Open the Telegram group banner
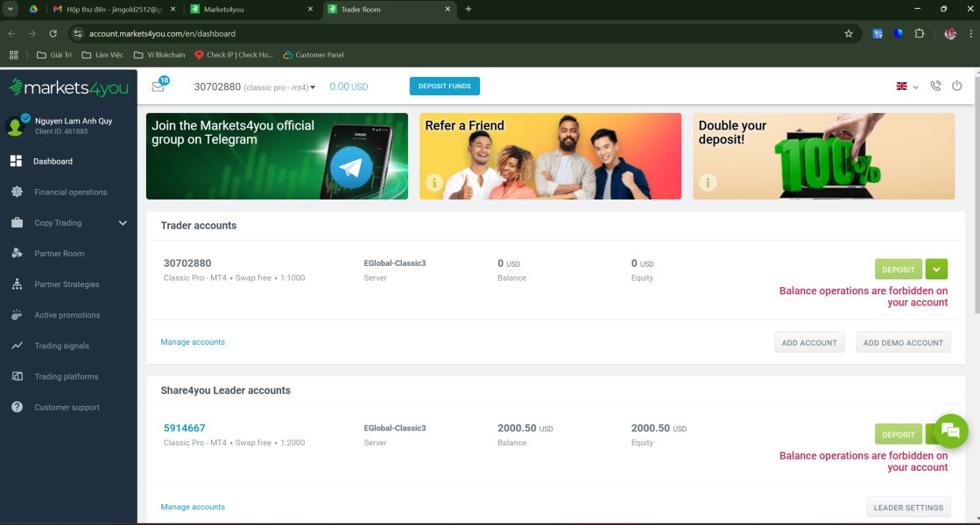Screen dimensions: 980x525 277,156
